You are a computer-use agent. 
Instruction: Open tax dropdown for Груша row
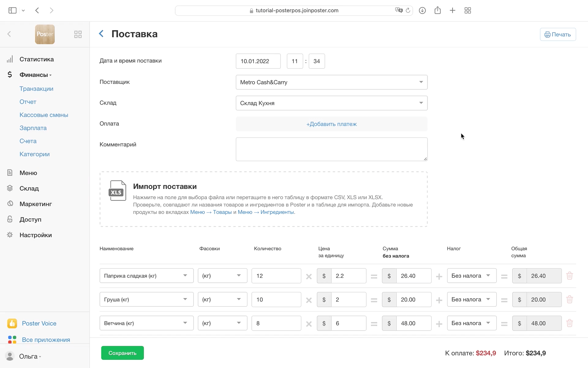(471, 299)
